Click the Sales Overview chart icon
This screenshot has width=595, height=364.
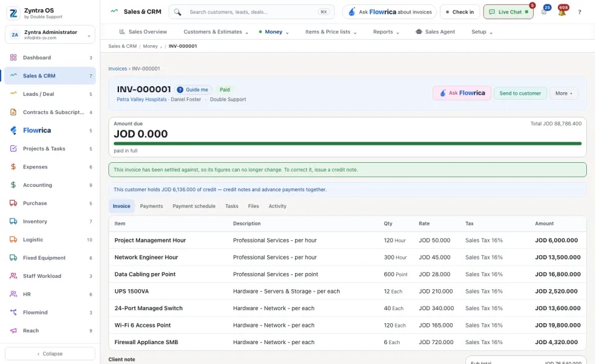point(122,32)
